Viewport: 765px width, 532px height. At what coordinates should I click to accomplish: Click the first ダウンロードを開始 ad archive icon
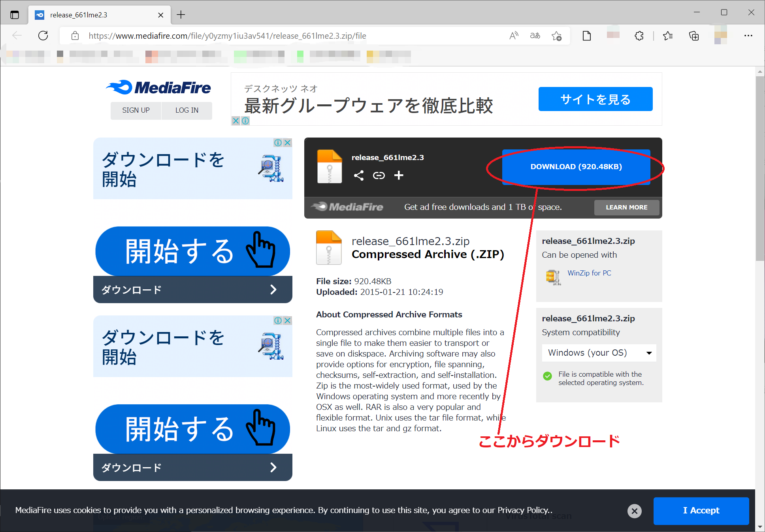click(x=271, y=168)
